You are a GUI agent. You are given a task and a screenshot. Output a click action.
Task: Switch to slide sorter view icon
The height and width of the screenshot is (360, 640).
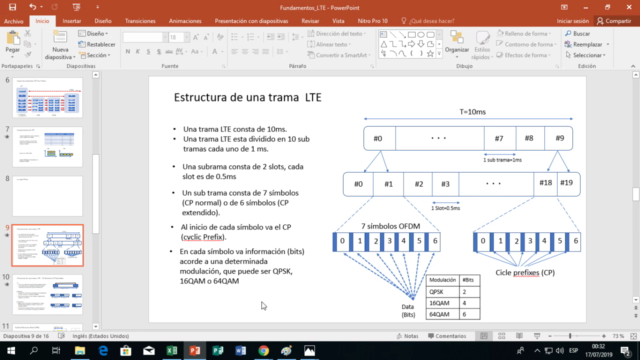click(x=502, y=336)
